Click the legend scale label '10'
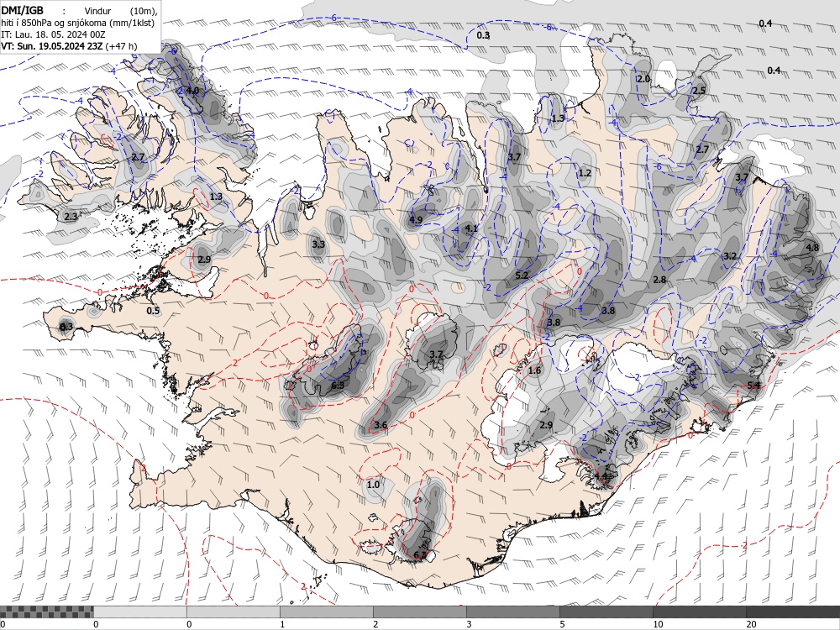Viewport: 840px width, 630px height. 658,624
